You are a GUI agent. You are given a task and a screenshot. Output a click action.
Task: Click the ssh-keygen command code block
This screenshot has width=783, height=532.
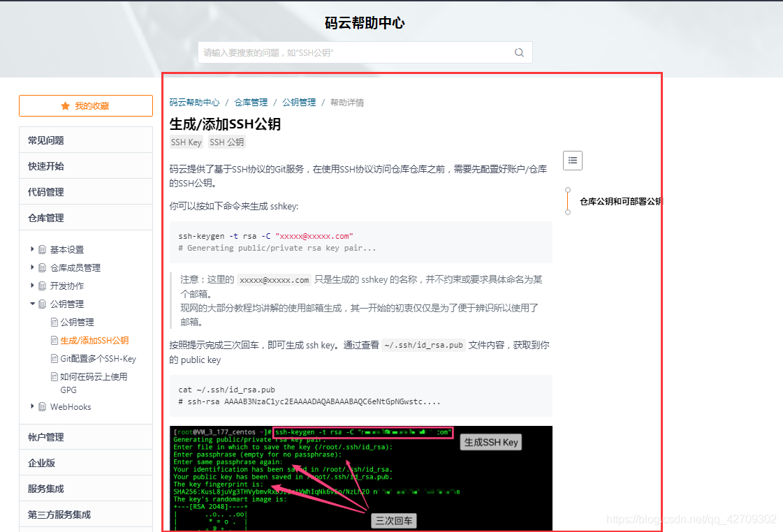click(x=361, y=242)
